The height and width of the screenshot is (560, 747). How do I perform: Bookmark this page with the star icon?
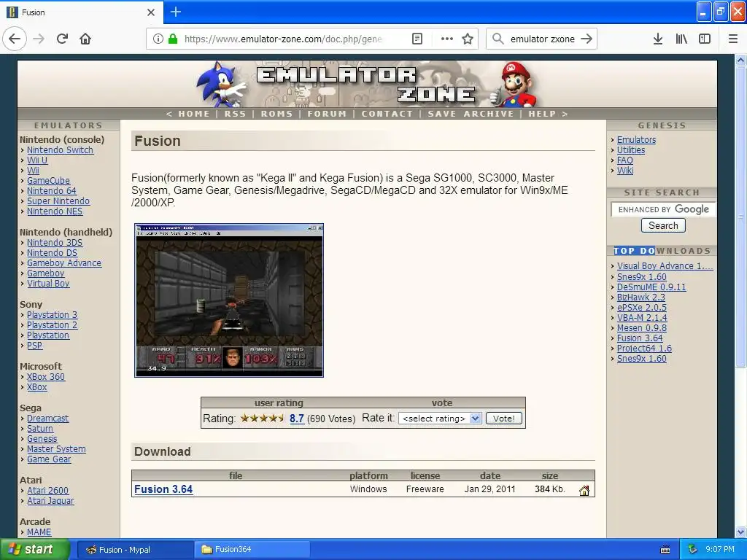[x=468, y=39]
